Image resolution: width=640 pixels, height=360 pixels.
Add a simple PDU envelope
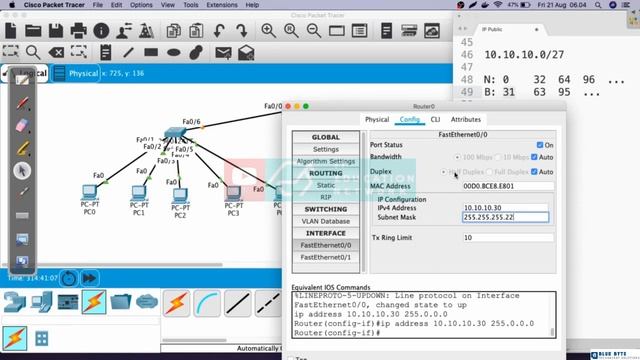[223, 53]
